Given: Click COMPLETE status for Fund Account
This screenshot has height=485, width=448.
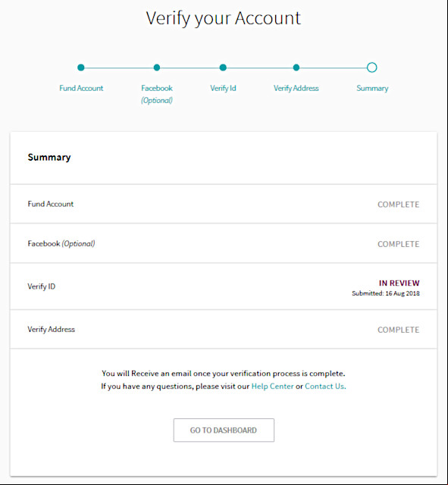Looking at the screenshot, I should click(399, 205).
